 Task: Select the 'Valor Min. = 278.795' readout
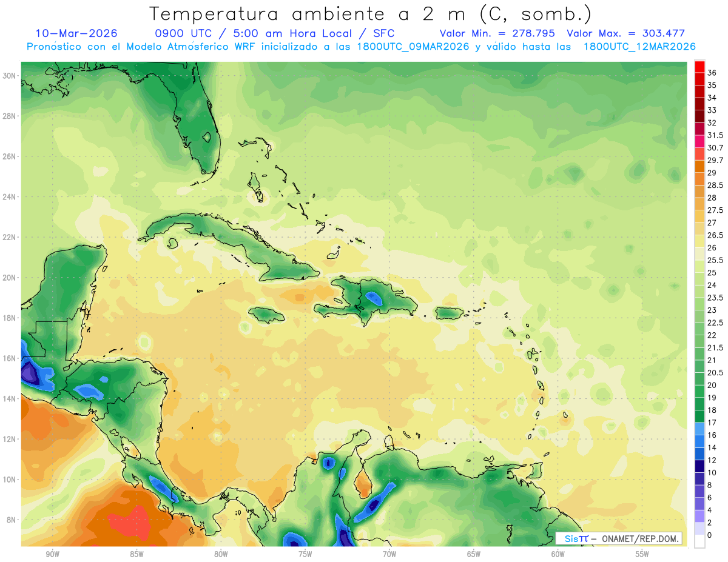(x=499, y=33)
